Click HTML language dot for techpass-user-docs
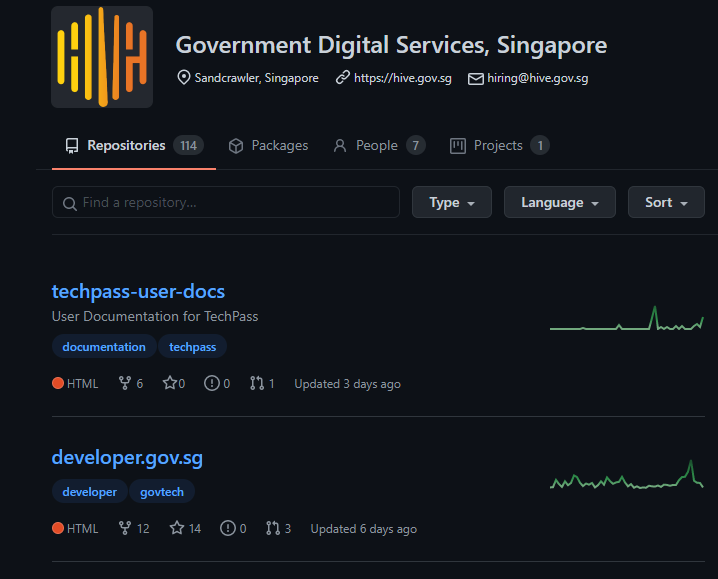Image resolution: width=718 pixels, height=579 pixels. 58,383
